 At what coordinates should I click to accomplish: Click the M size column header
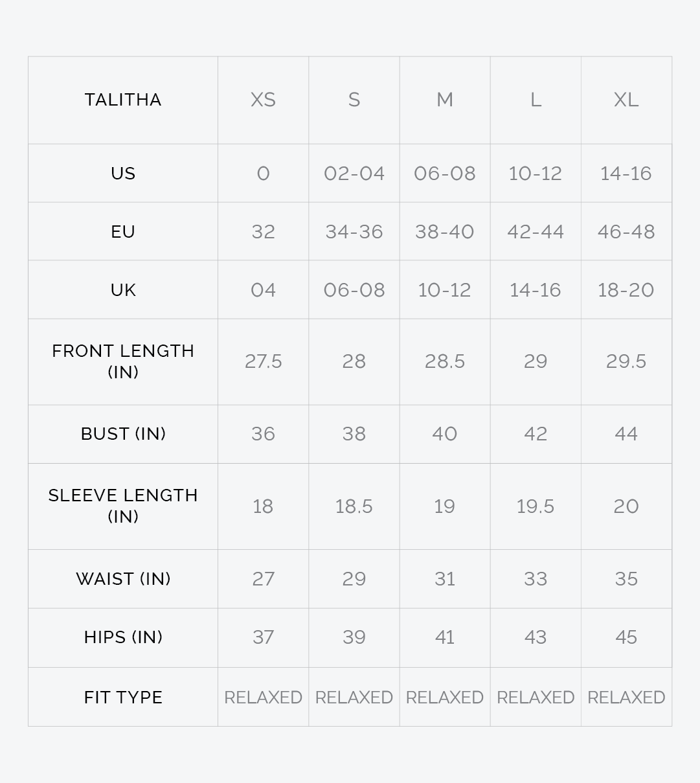(x=445, y=100)
